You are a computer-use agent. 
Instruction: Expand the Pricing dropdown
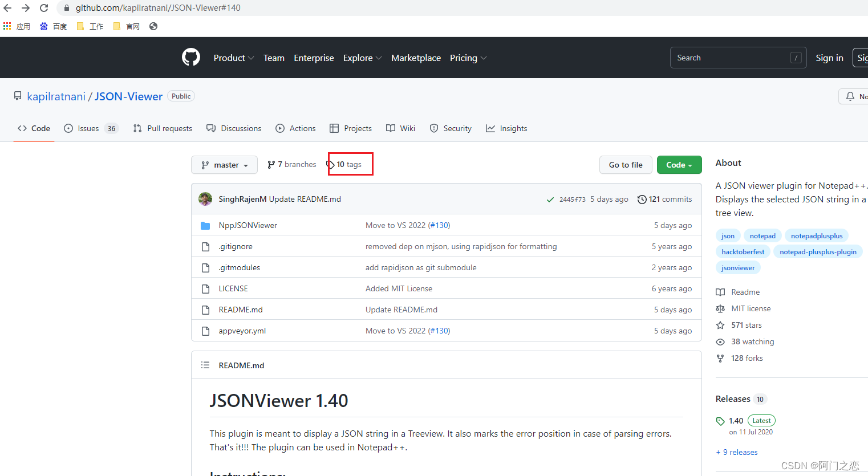pos(468,58)
